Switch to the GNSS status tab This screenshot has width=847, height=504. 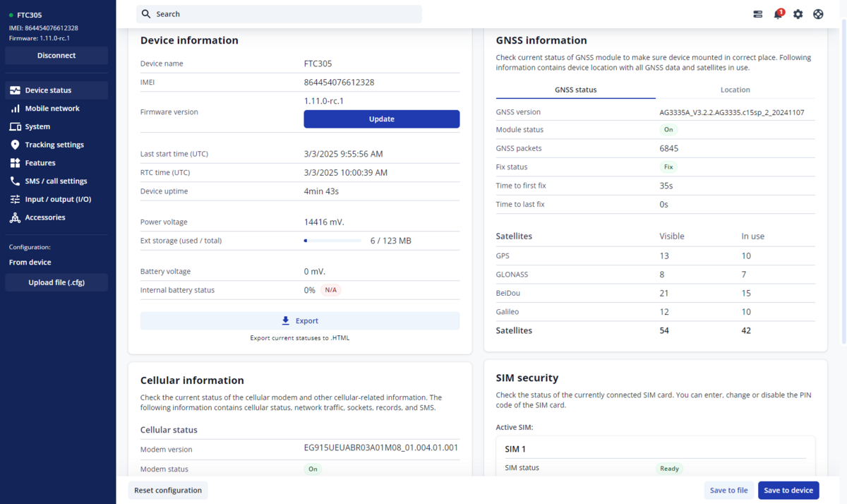point(577,90)
